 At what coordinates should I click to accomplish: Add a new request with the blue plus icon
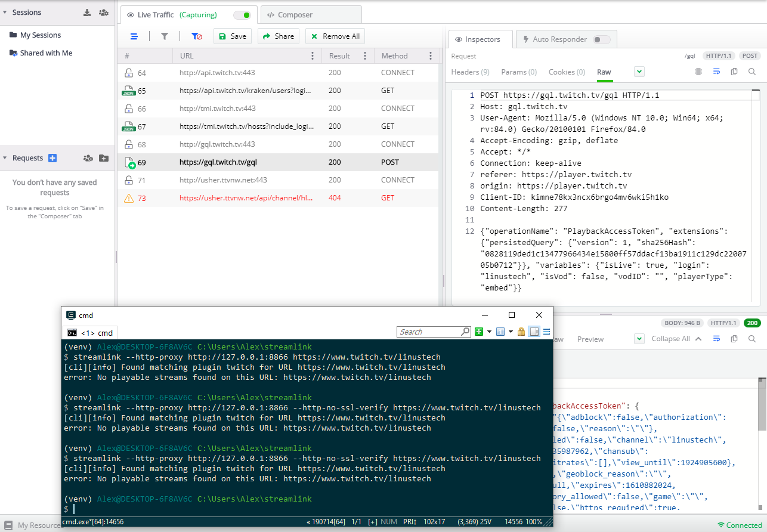click(52, 158)
